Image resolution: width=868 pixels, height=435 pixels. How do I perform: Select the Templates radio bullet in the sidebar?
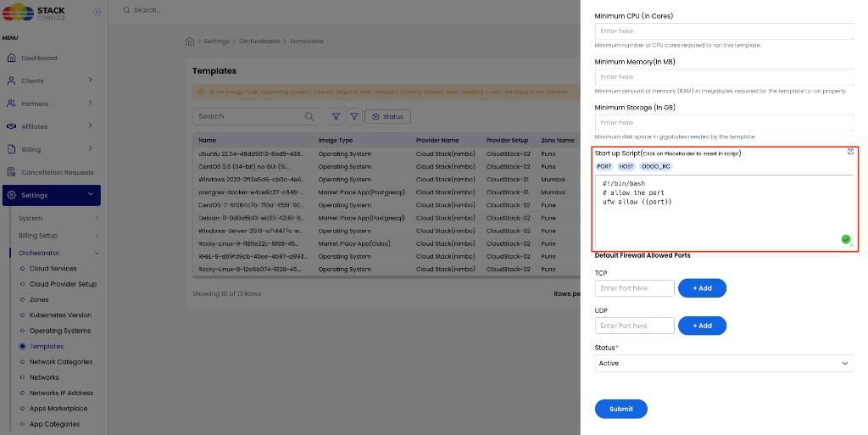point(22,347)
